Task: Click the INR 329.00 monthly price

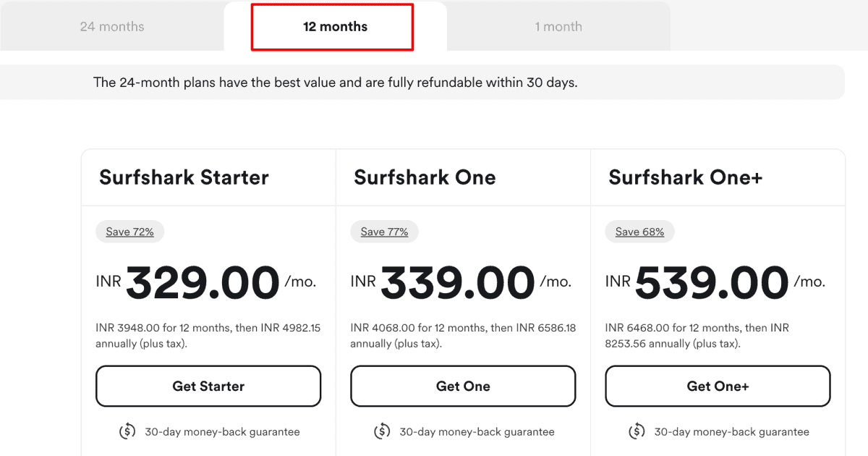Action: [203, 282]
